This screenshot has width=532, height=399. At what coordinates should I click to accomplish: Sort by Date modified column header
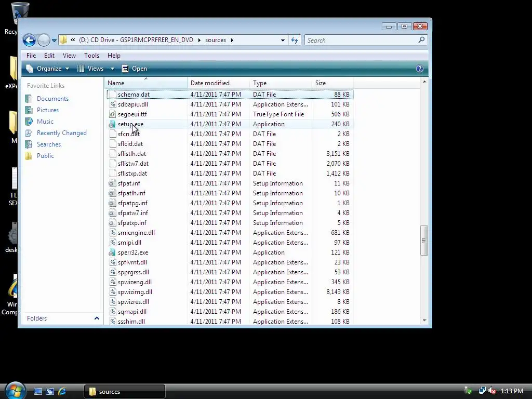(x=218, y=83)
